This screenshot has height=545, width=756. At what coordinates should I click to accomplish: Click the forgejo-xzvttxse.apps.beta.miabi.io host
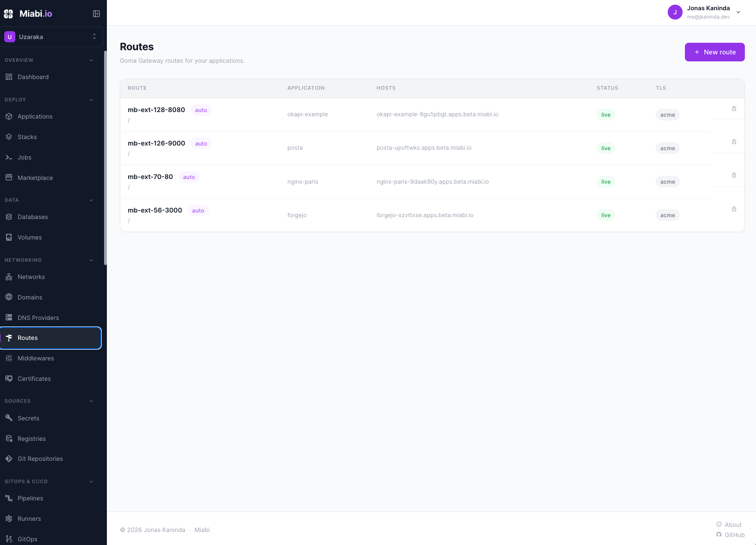pyautogui.click(x=425, y=215)
